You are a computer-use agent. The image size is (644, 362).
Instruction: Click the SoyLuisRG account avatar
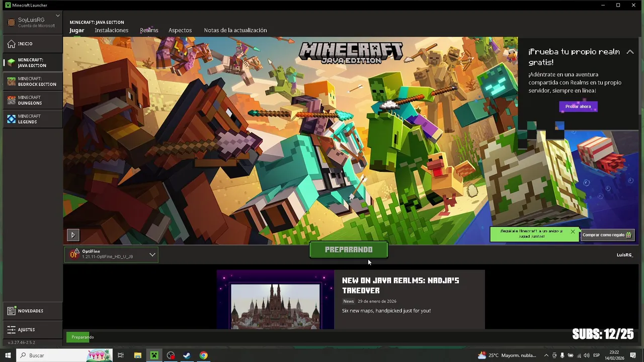click(11, 22)
